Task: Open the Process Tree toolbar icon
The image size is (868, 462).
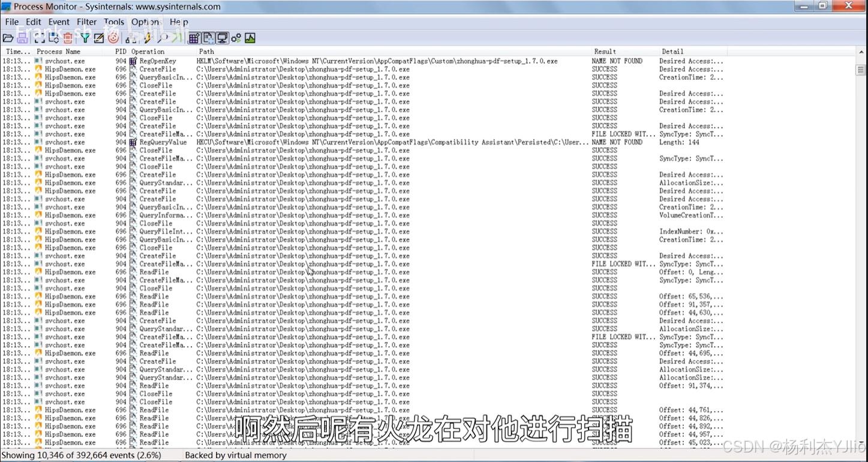Action: 131,38
